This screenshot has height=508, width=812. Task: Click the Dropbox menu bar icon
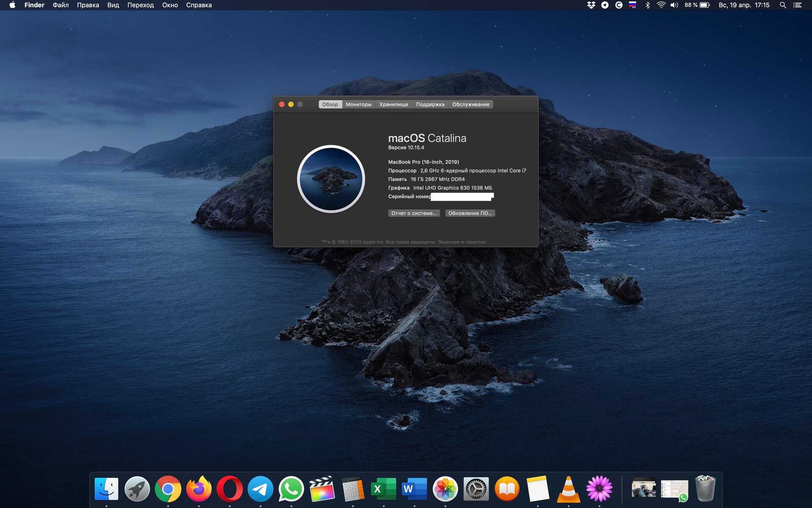point(591,5)
